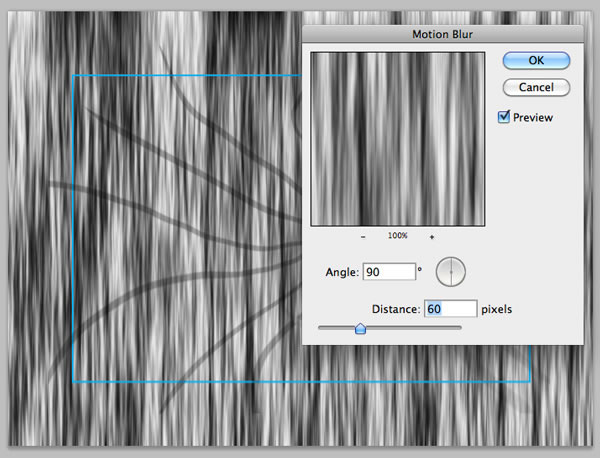This screenshot has width=600, height=458.
Task: Uncheck the Preview checkbox
Action: tap(504, 117)
